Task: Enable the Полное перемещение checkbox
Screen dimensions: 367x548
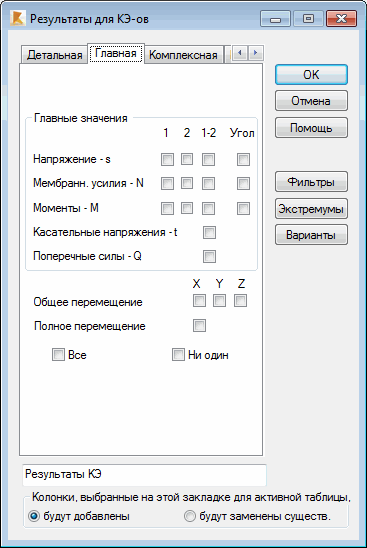Action: 199,325
